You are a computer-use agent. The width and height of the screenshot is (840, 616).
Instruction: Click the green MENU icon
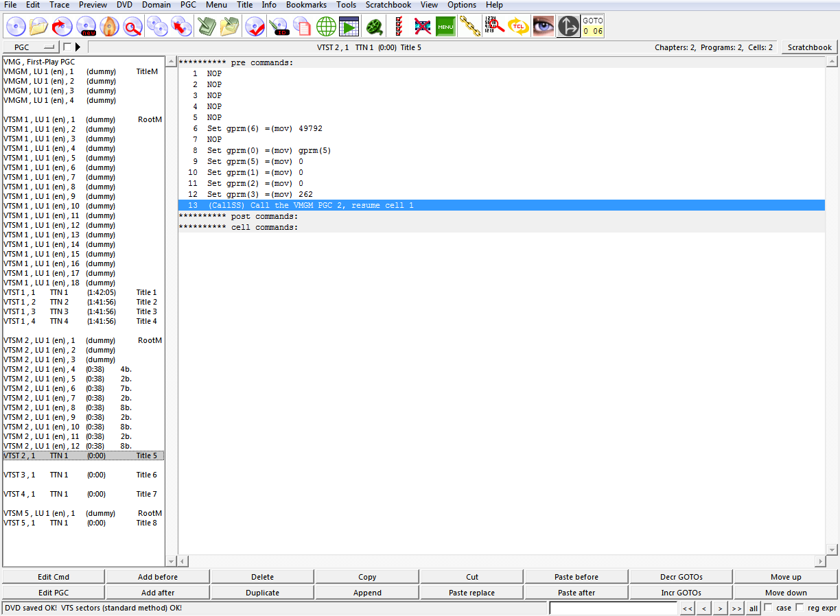[446, 26]
